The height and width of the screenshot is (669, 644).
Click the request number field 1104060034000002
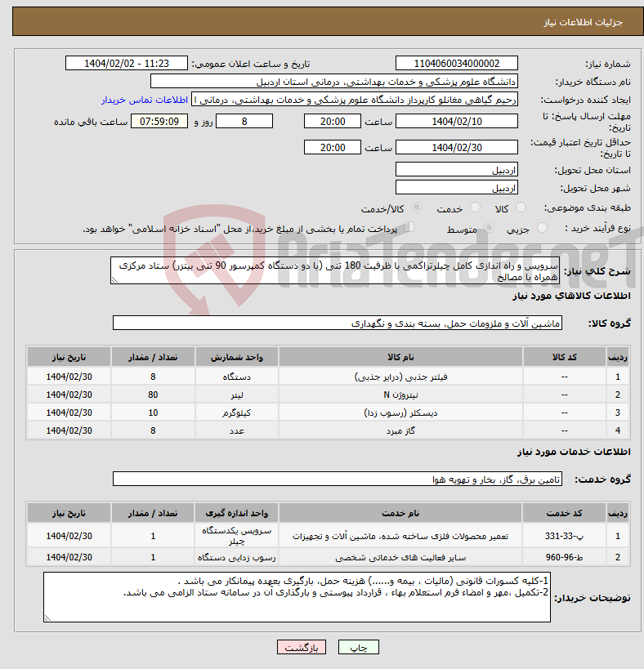click(x=457, y=63)
